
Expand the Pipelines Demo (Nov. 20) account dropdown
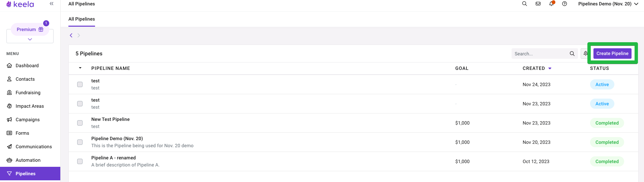pos(608,4)
